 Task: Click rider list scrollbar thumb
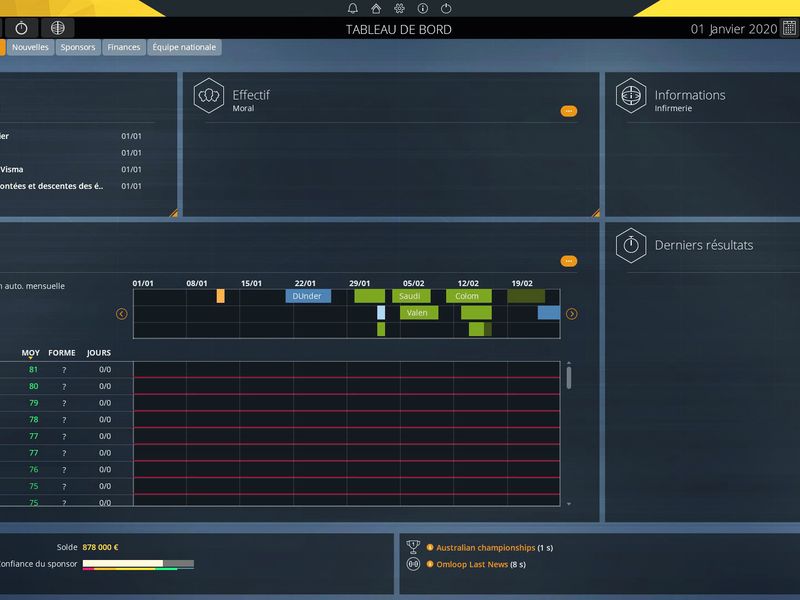coord(569,378)
